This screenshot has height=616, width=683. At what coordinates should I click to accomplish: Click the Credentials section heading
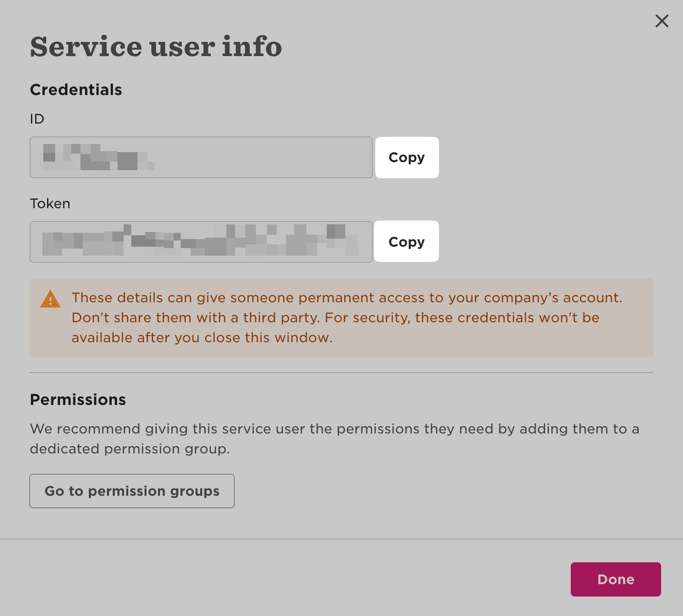[x=76, y=90]
